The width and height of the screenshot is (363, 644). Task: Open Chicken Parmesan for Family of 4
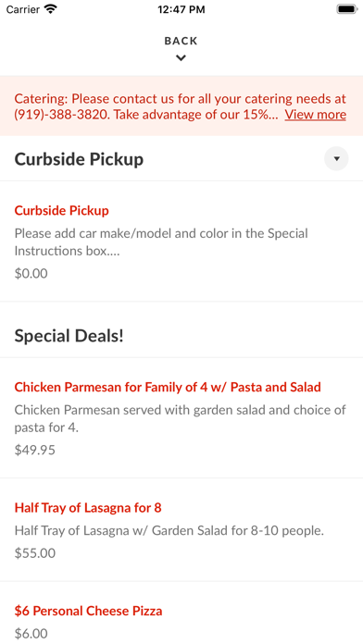181,417
